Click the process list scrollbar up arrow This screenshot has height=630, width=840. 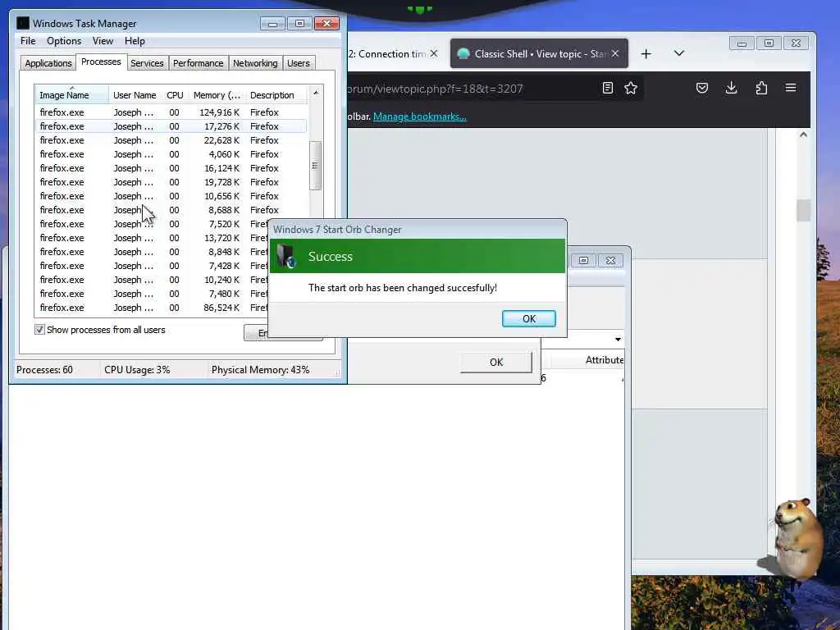coord(316,93)
